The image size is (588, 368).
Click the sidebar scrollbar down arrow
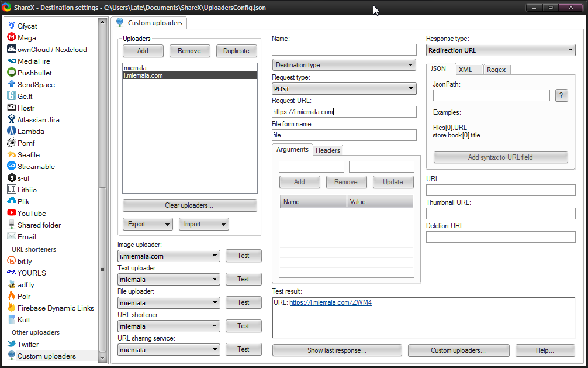coord(103,357)
